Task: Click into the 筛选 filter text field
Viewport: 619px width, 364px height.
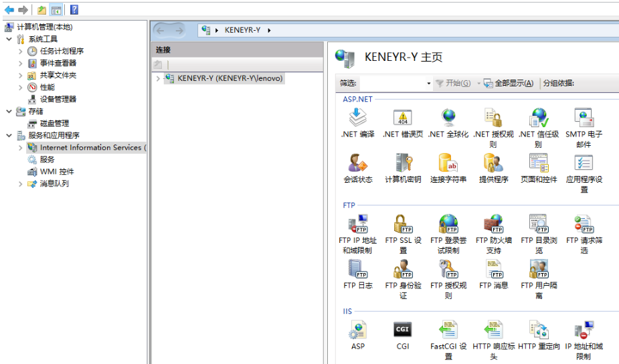Action: click(x=392, y=84)
